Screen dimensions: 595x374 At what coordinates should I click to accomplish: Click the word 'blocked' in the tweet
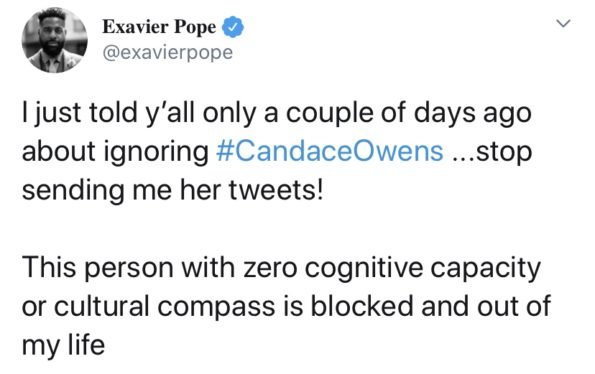point(362,306)
